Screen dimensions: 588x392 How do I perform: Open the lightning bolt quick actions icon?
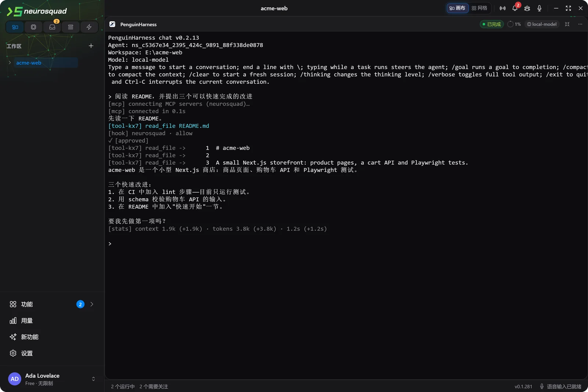89,27
